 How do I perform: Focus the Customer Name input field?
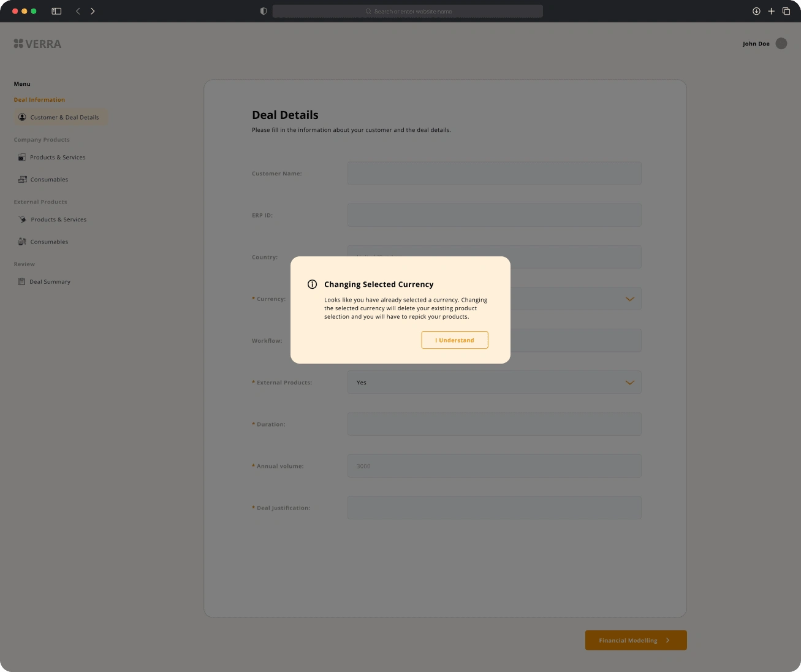pyautogui.click(x=495, y=174)
